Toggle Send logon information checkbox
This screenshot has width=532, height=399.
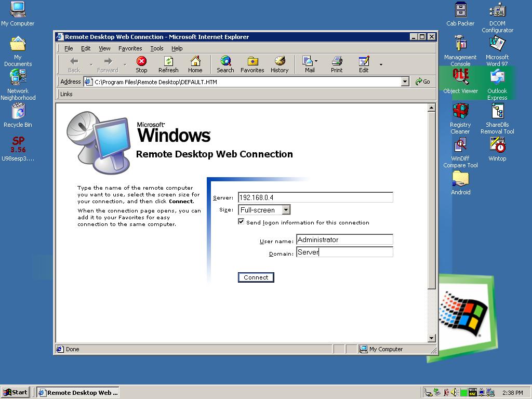(x=241, y=221)
